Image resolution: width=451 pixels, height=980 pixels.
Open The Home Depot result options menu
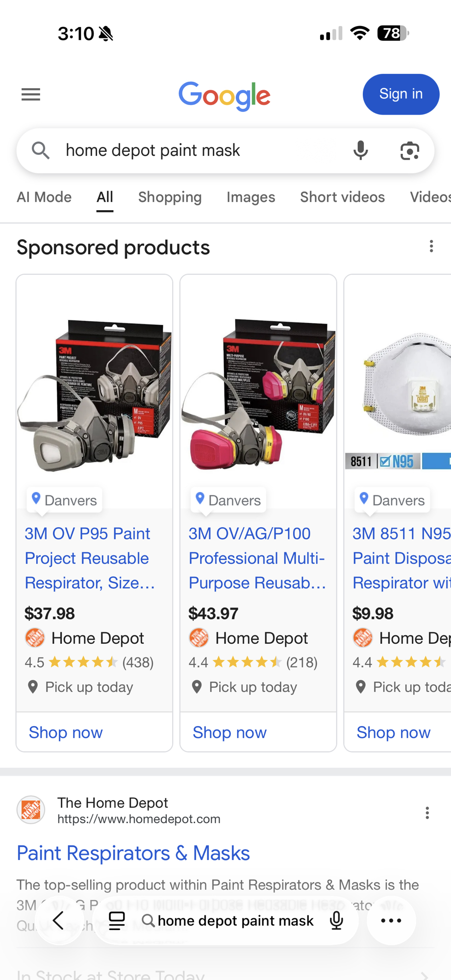(427, 813)
